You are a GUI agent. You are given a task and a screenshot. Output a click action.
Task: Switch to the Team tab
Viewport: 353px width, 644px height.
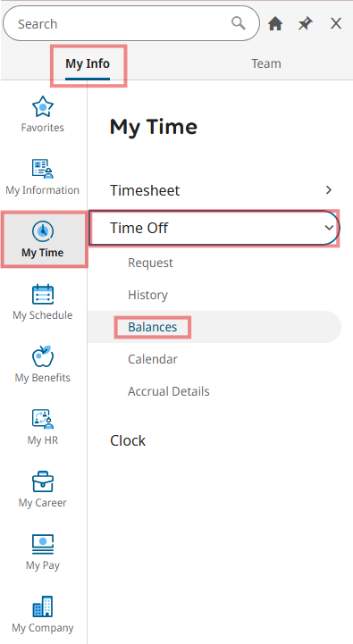(266, 63)
